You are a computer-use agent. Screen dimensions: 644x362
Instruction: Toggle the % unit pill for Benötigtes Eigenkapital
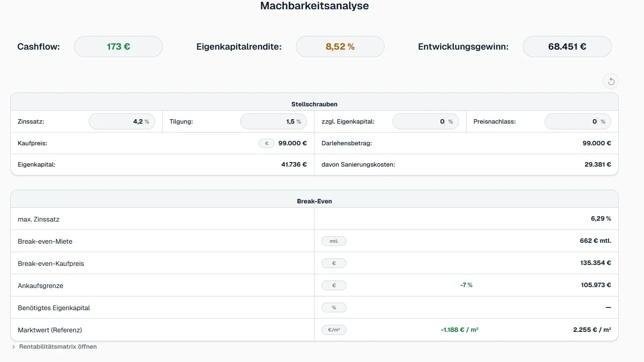tap(334, 308)
